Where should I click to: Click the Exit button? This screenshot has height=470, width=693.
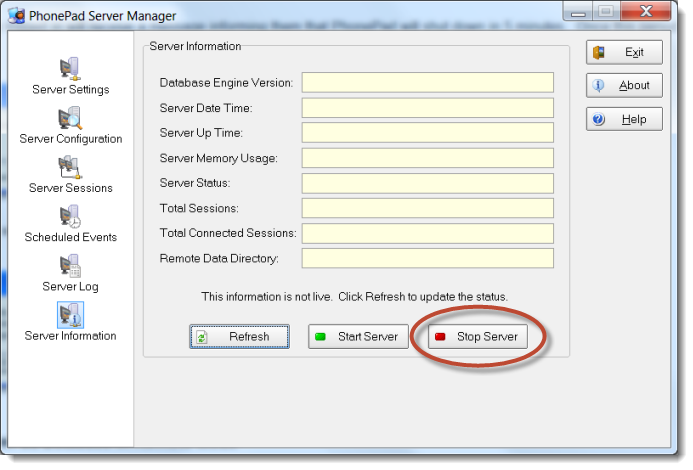point(624,52)
